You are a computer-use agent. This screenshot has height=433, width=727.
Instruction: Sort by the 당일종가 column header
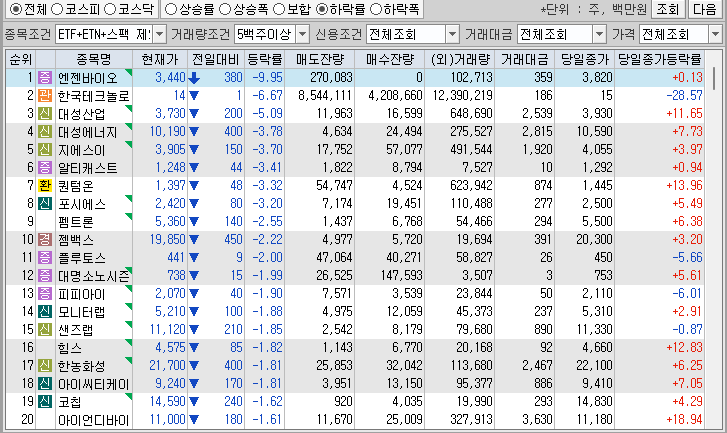pos(585,59)
